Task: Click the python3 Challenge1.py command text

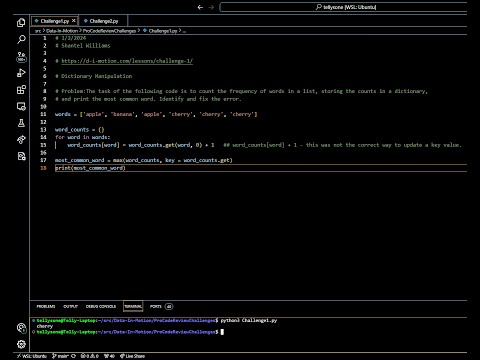Action: point(249,320)
